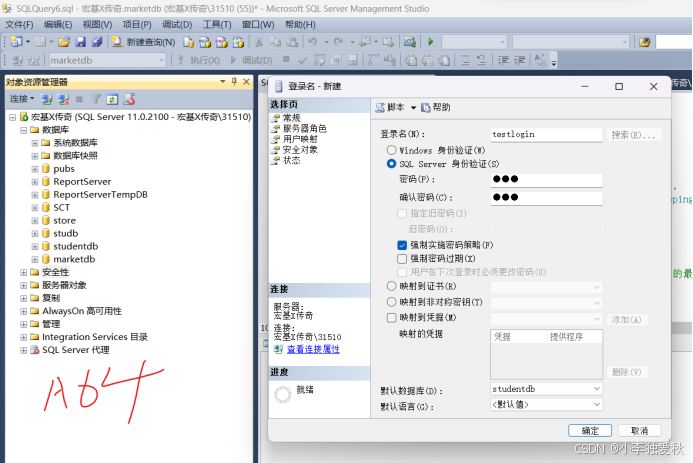Click the Save floppy disk icon
This screenshot has height=463, width=693.
tap(80, 42)
